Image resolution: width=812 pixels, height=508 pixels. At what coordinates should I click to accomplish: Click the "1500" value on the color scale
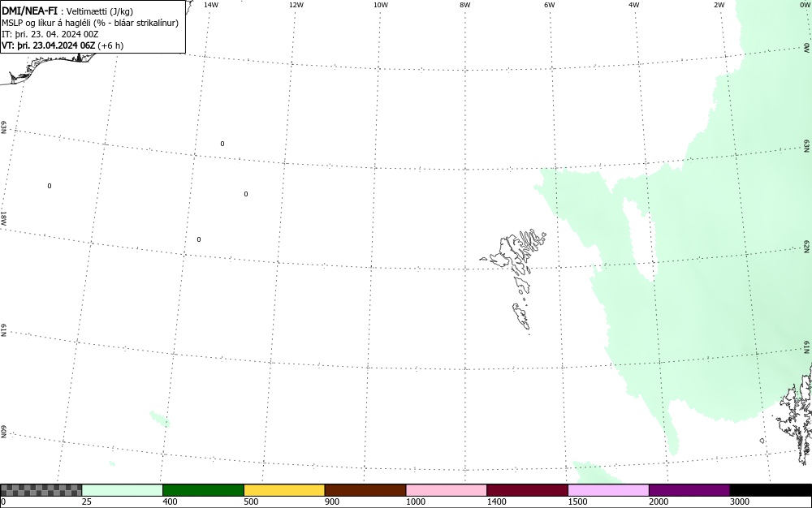577,502
